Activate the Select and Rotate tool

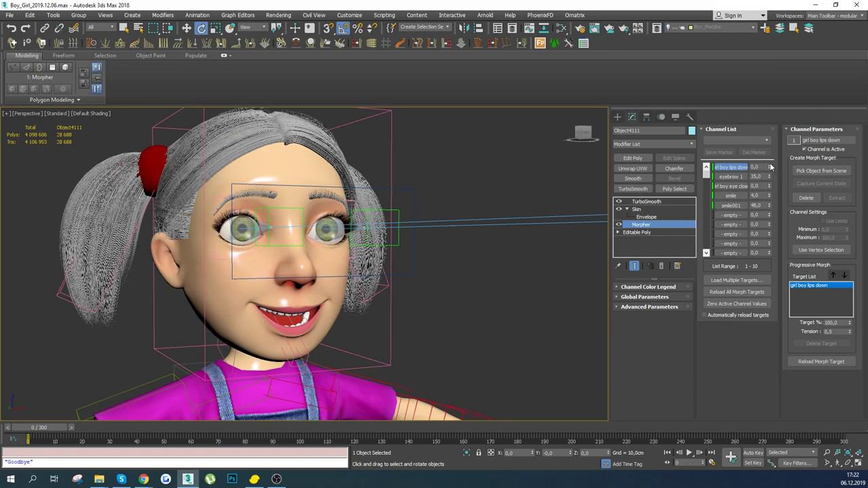coord(201,28)
